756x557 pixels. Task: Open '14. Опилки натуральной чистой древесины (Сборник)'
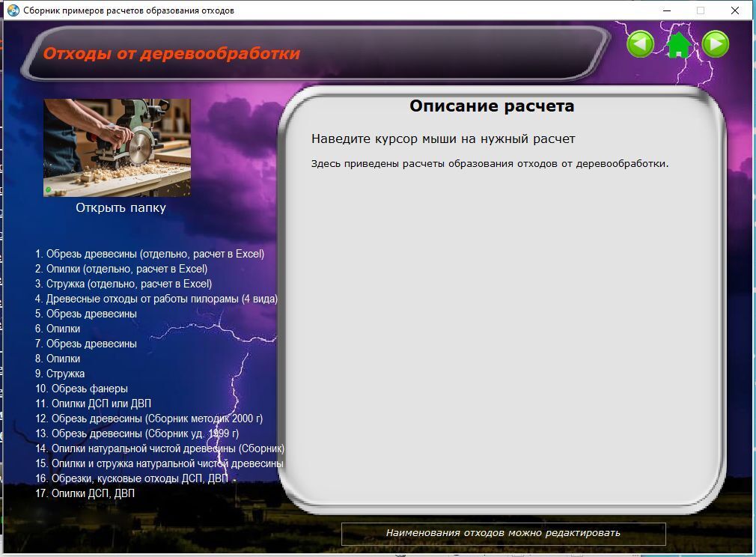point(159,448)
